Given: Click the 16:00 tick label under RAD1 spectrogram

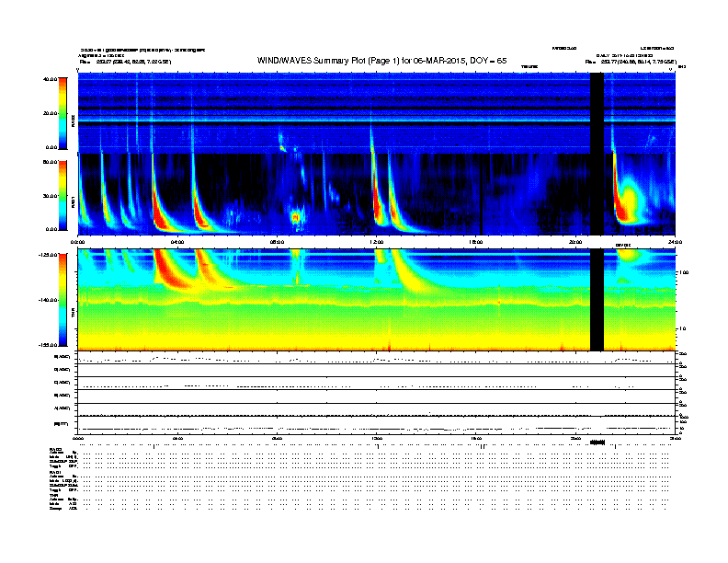Looking at the screenshot, I should 475,242.
